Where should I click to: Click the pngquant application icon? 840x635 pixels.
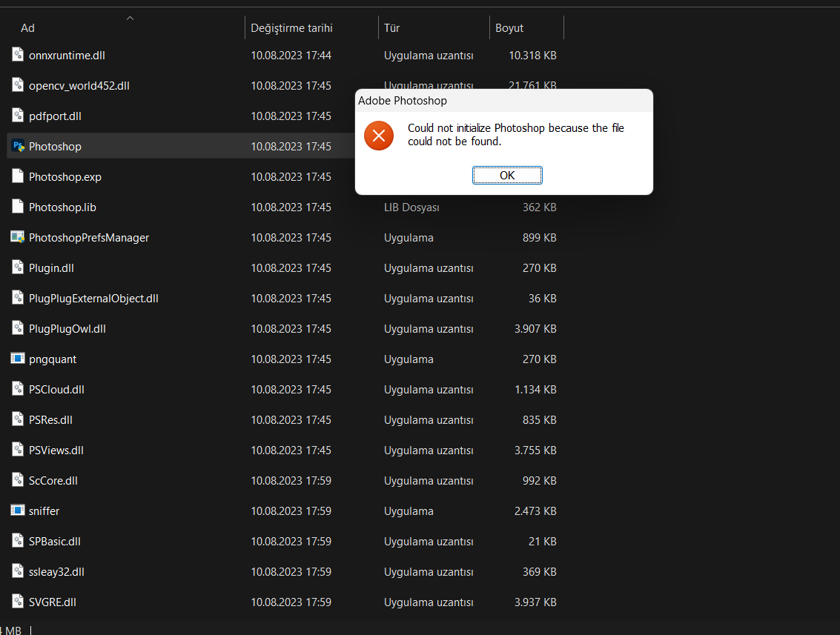click(x=17, y=359)
